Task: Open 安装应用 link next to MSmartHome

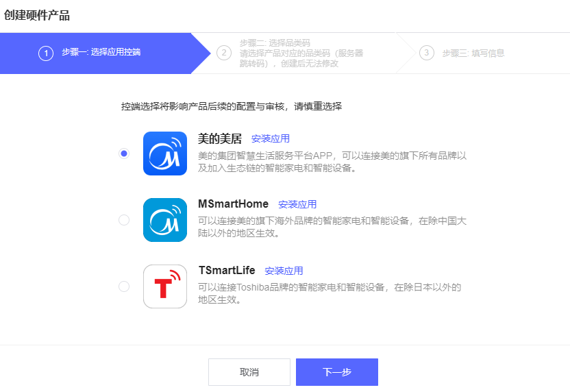Action: (x=297, y=204)
